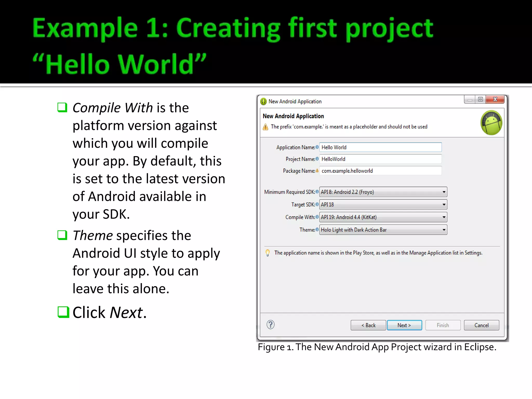Click the Project Name input field
The image size is (532, 399).
[381, 159]
